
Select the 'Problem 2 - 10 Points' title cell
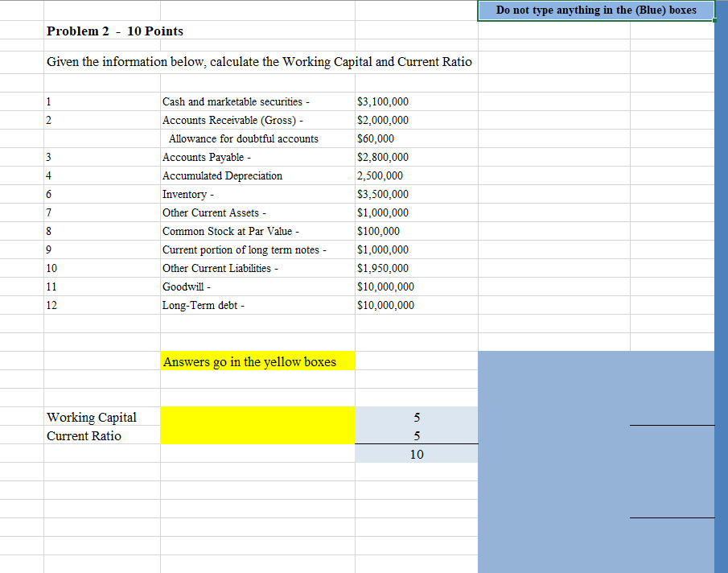point(113,31)
